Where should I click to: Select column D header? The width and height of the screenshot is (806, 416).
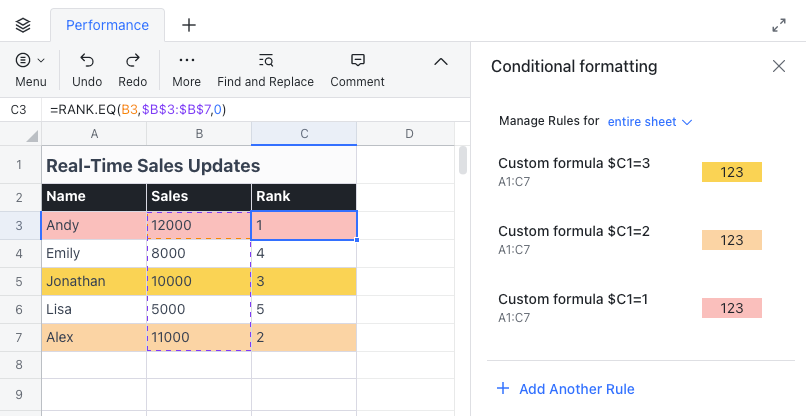(x=409, y=134)
